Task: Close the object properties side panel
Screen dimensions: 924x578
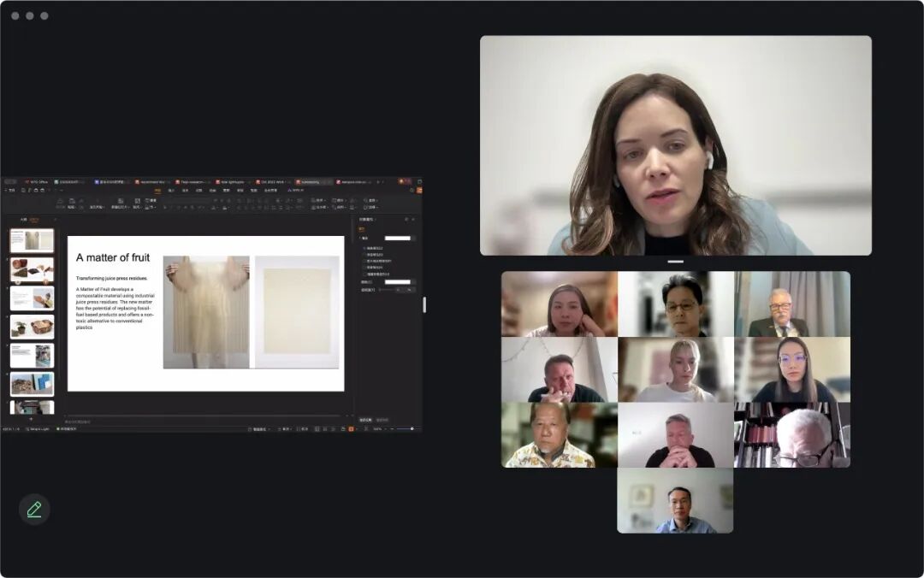Action: click(x=413, y=219)
